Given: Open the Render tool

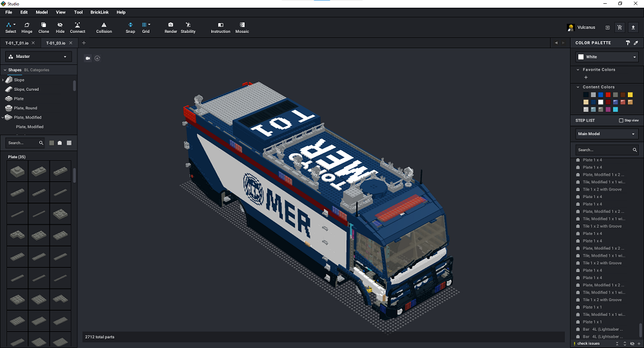Looking at the screenshot, I should 171,28.
